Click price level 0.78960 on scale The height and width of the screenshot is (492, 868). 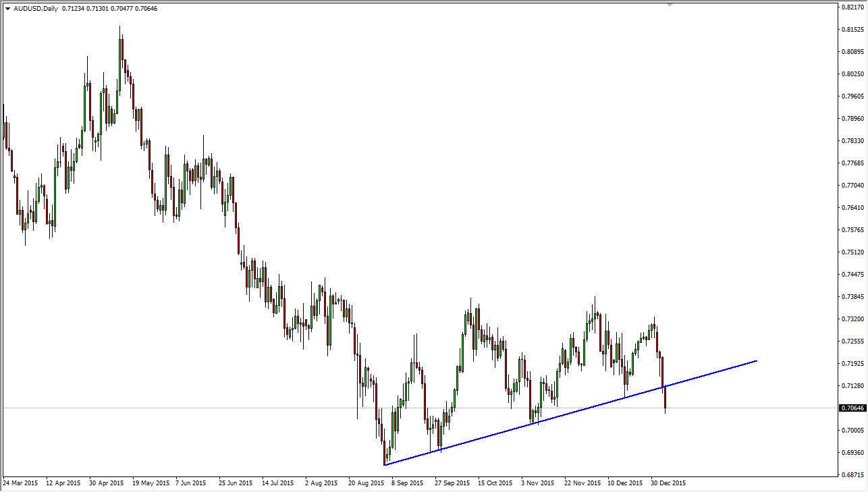tap(853, 119)
